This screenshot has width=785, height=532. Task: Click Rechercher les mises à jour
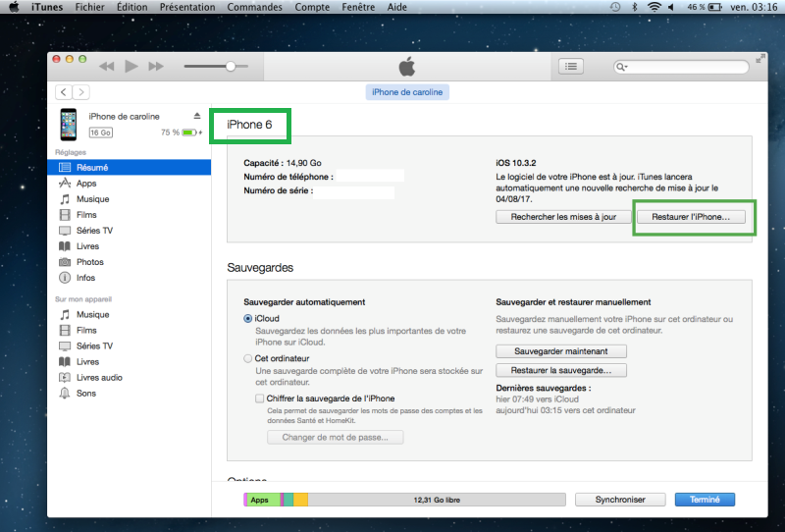(x=563, y=217)
